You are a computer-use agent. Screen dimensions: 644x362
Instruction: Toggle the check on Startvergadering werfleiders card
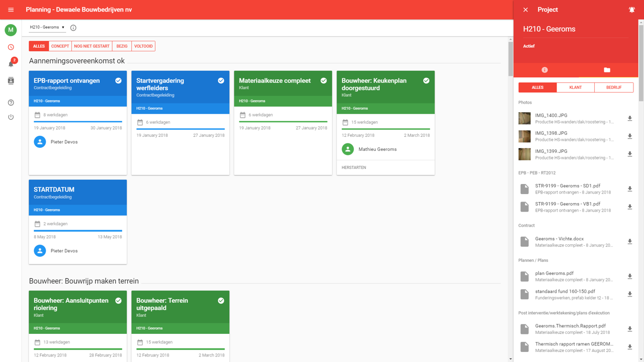coord(221,80)
